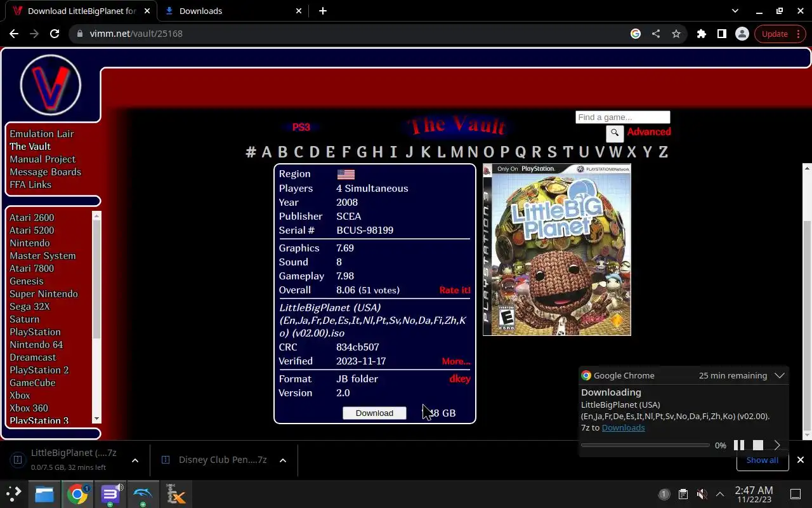Toggle the browser side panel icon
812x508 pixels.
pyautogui.click(x=722, y=34)
